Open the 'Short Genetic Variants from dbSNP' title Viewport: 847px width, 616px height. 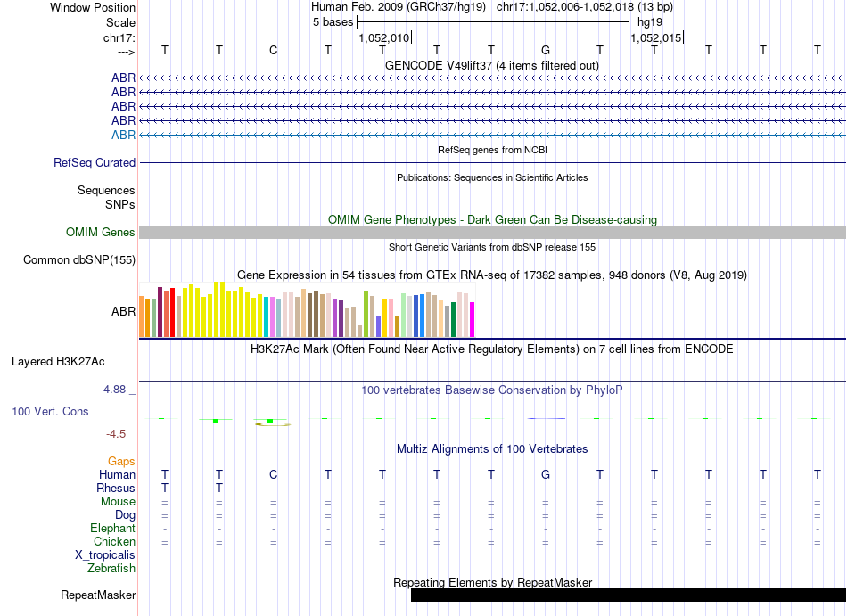492,247
